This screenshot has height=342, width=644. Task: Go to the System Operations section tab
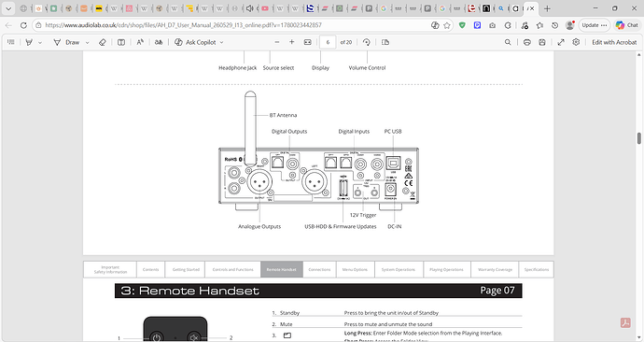click(x=399, y=270)
